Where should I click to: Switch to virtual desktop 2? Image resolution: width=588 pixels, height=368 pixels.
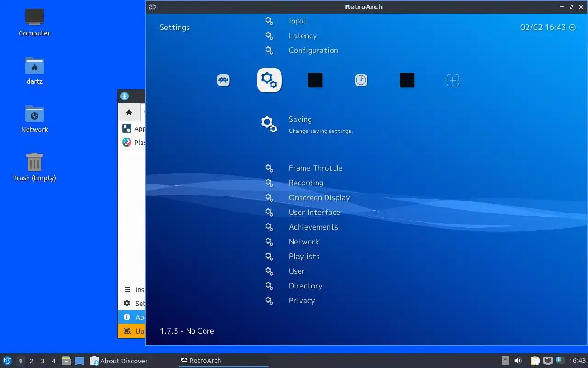click(31, 361)
